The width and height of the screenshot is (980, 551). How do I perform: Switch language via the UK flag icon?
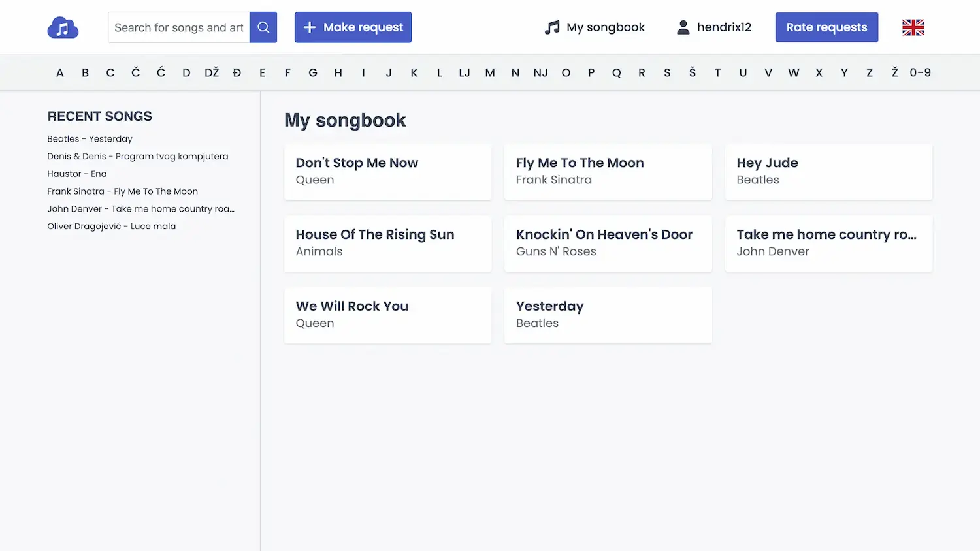pyautogui.click(x=913, y=27)
